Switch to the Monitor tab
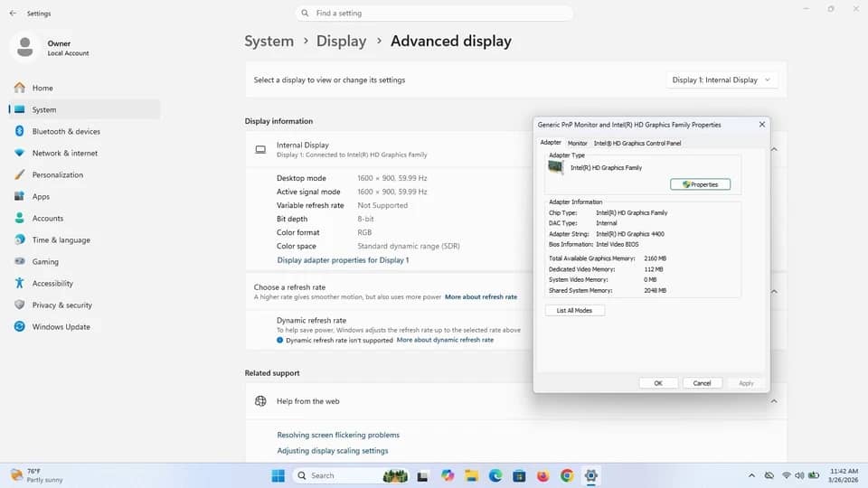 click(577, 143)
